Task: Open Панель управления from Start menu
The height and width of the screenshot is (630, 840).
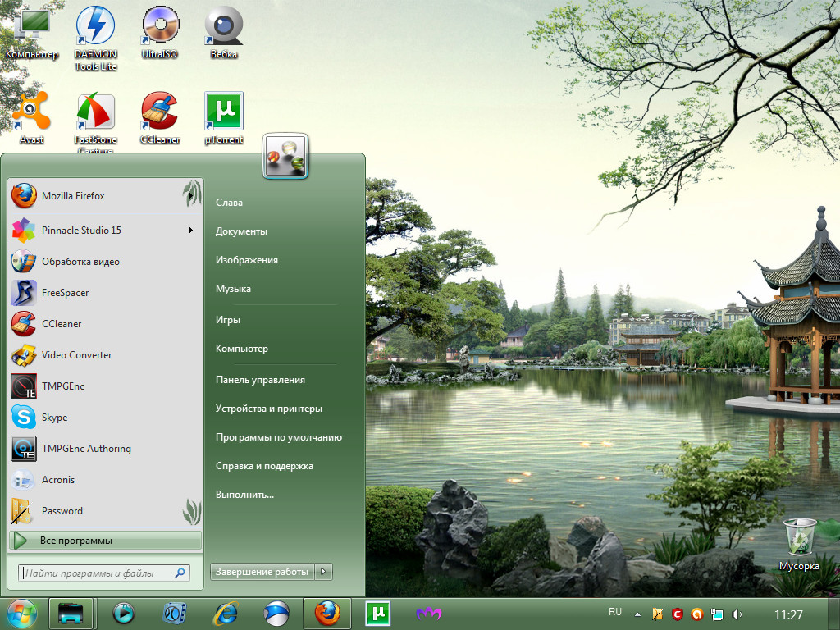Action: [x=260, y=380]
